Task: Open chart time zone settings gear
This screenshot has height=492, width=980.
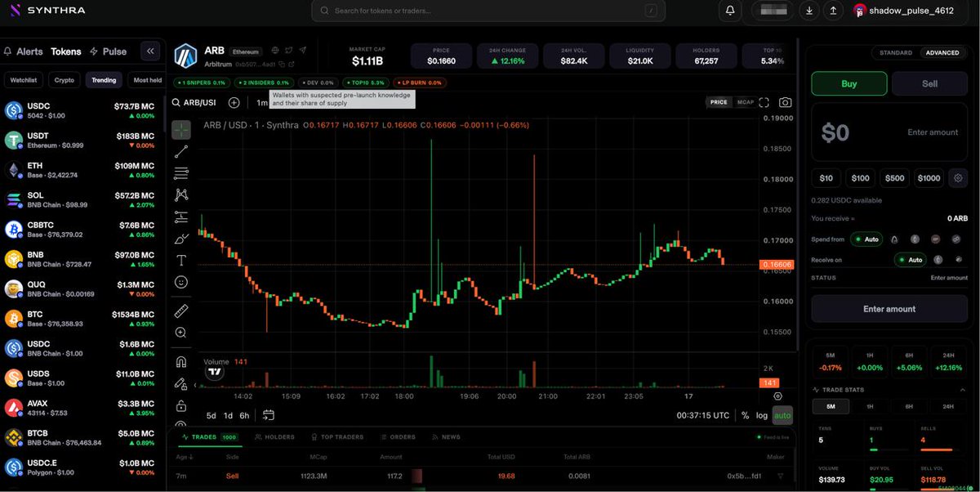Action: pos(777,396)
